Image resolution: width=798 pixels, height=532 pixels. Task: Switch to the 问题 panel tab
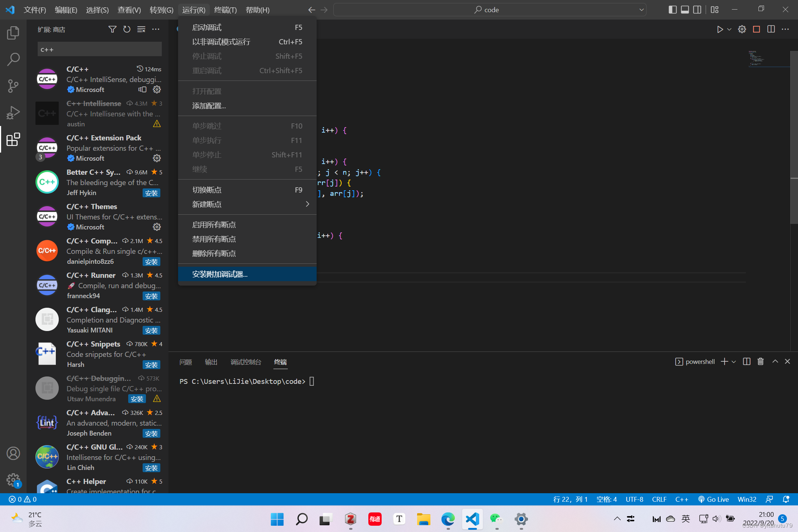[186, 362]
